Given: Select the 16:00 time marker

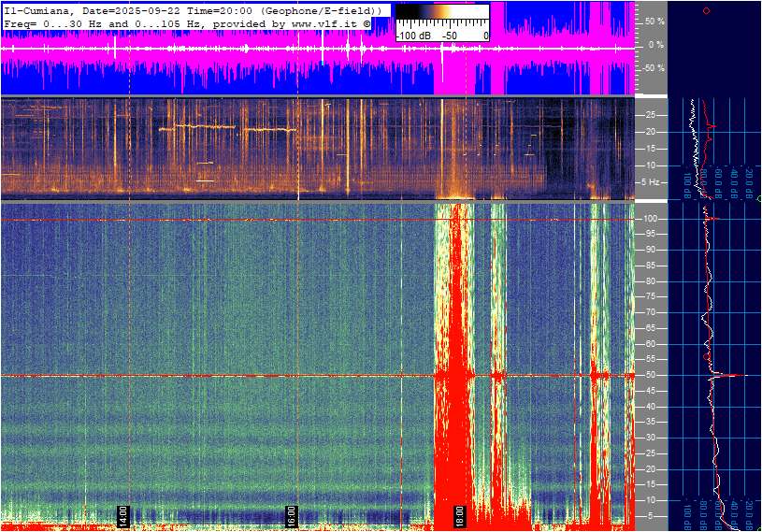Looking at the screenshot, I should tap(291, 516).
